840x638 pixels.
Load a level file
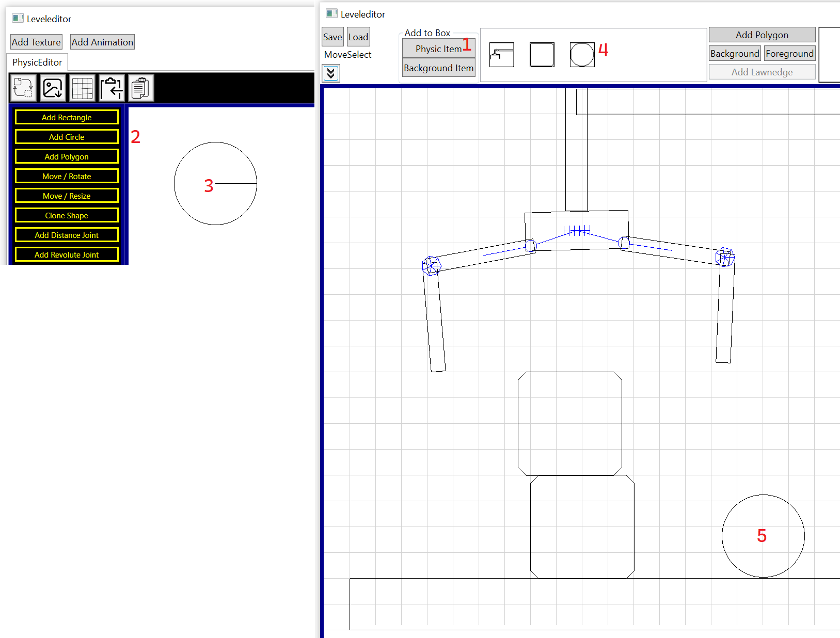[358, 37]
